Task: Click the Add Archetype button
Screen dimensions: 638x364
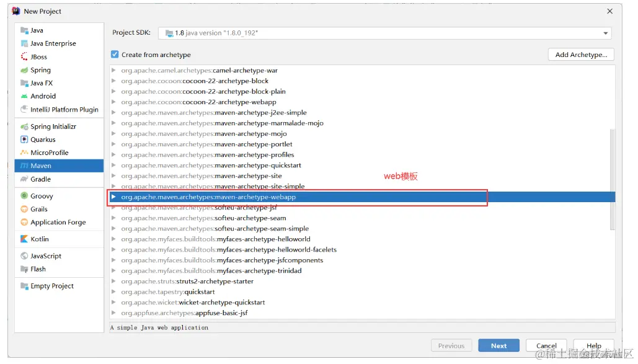Action: 581,55
